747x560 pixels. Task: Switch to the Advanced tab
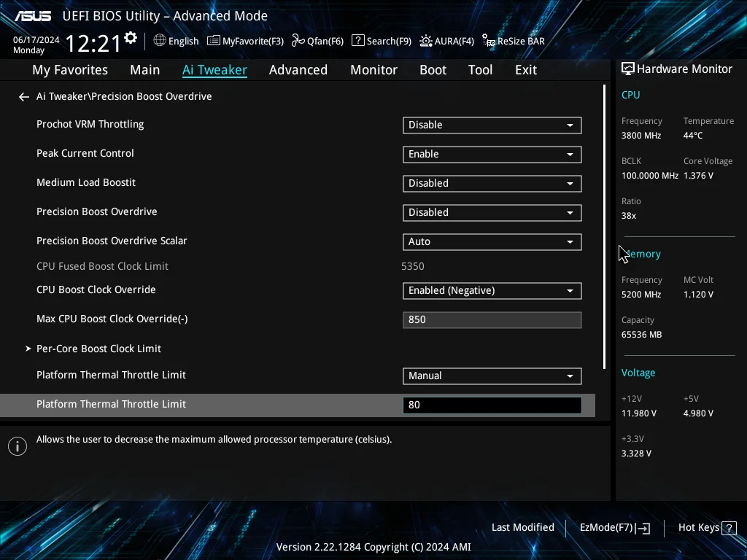point(298,70)
